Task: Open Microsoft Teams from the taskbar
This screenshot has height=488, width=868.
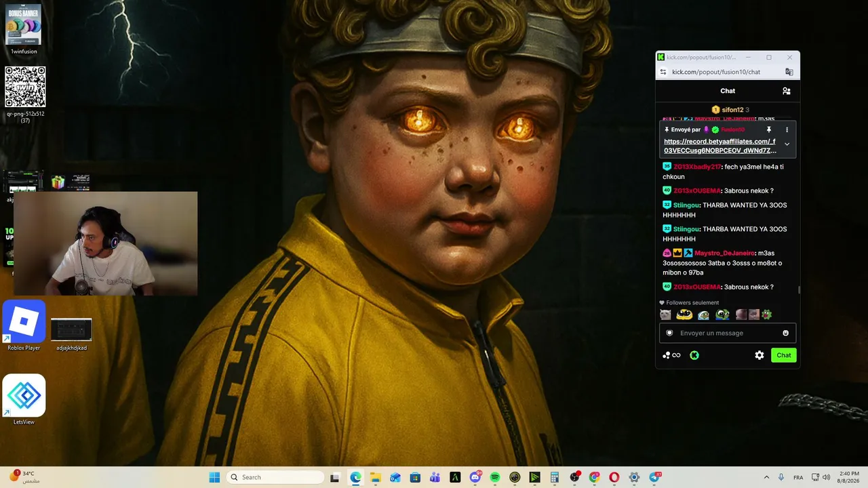Action: (435, 477)
